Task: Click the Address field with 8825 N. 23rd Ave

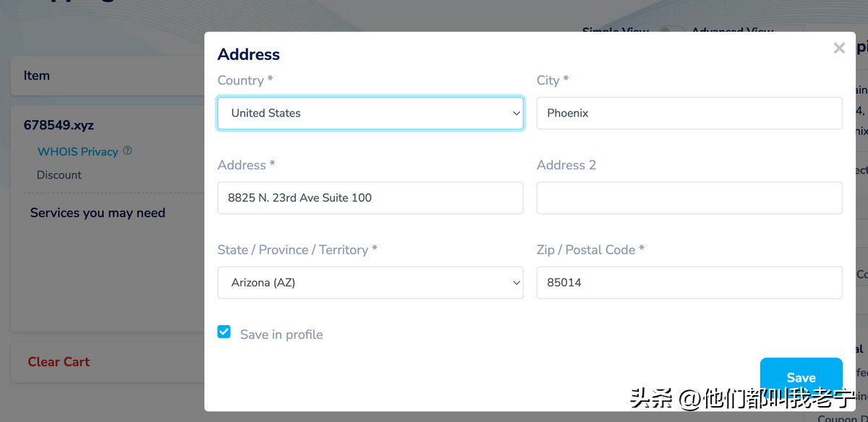Action: coord(370,198)
